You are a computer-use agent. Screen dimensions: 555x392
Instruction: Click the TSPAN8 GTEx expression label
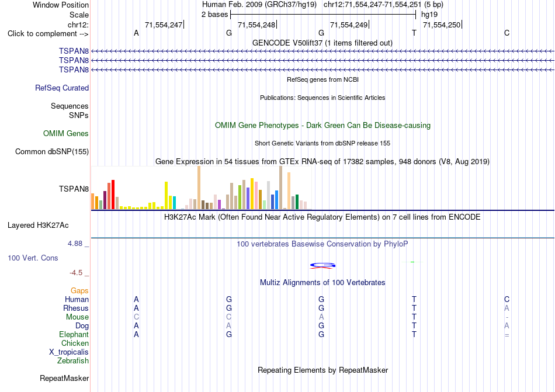pyautogui.click(x=74, y=189)
